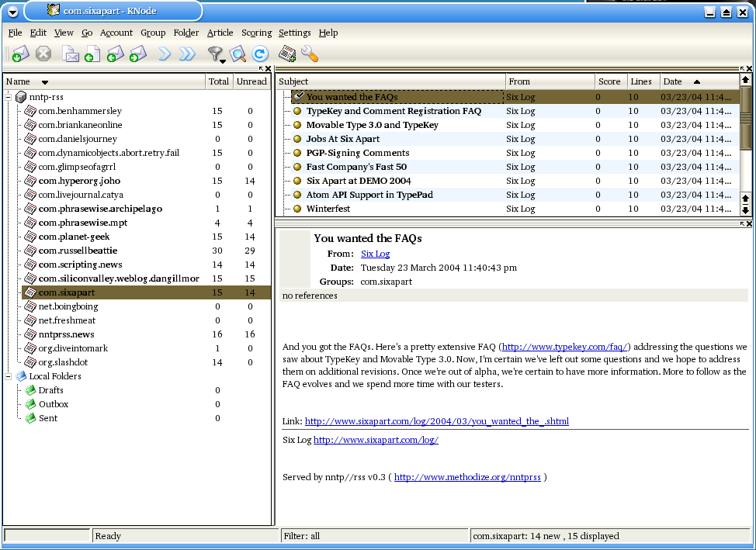Click the get new articles envelope icon

20,54
